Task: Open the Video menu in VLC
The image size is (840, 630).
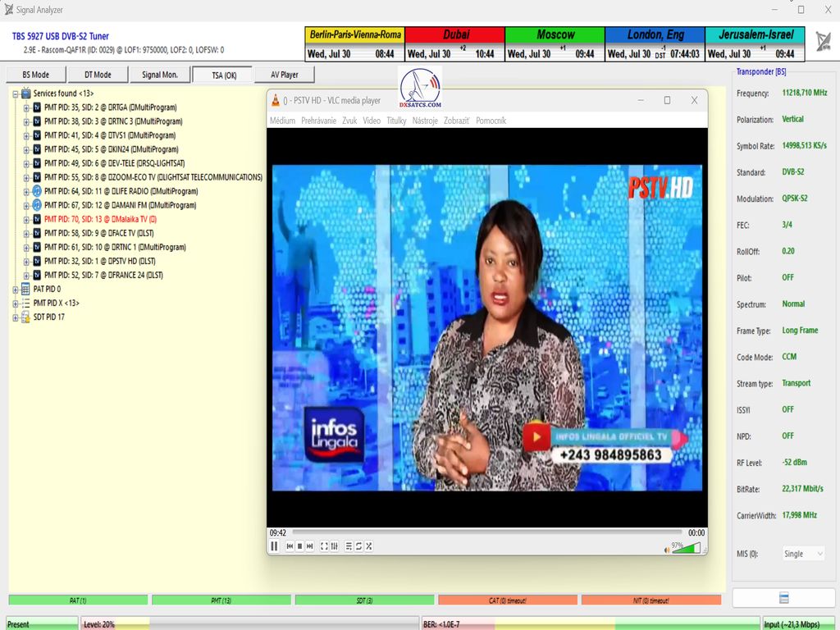Action: point(372,121)
